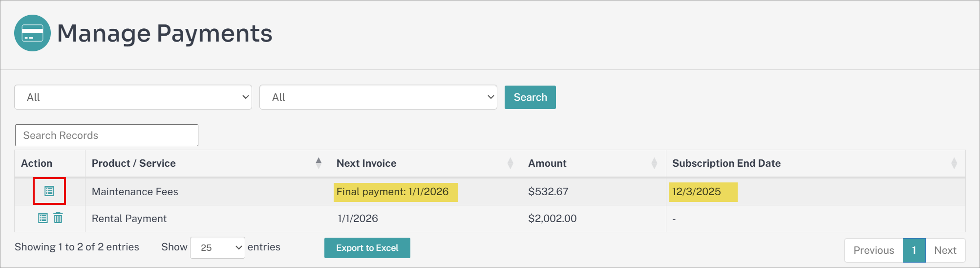Viewport: 980px width, 268px height.
Task: Open the first All filter dropdown
Action: pos(133,97)
